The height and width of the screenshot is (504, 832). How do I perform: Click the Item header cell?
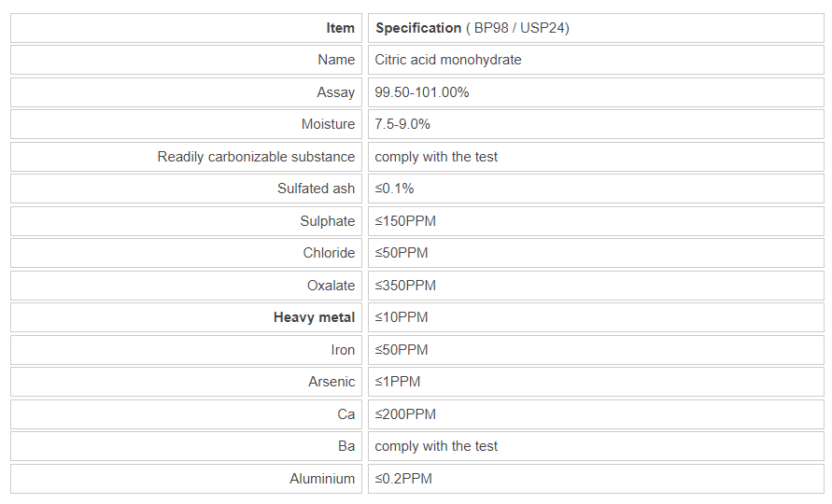click(340, 28)
